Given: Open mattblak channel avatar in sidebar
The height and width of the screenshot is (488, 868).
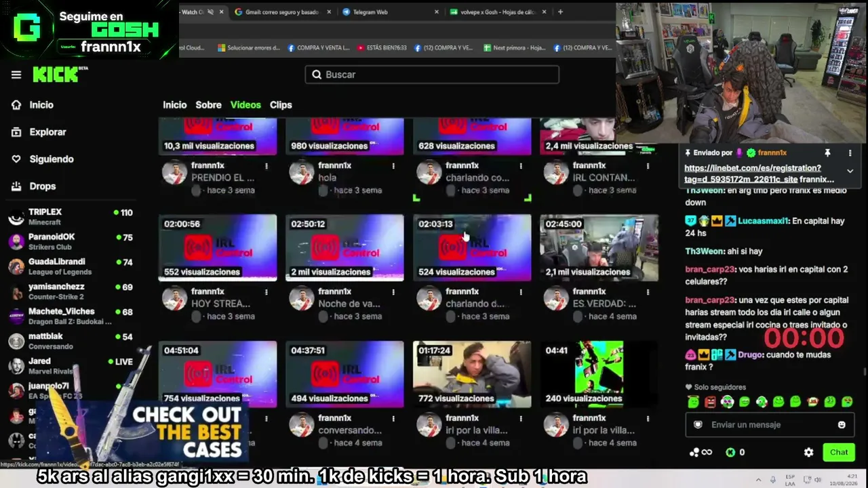Looking at the screenshot, I should click(16, 341).
